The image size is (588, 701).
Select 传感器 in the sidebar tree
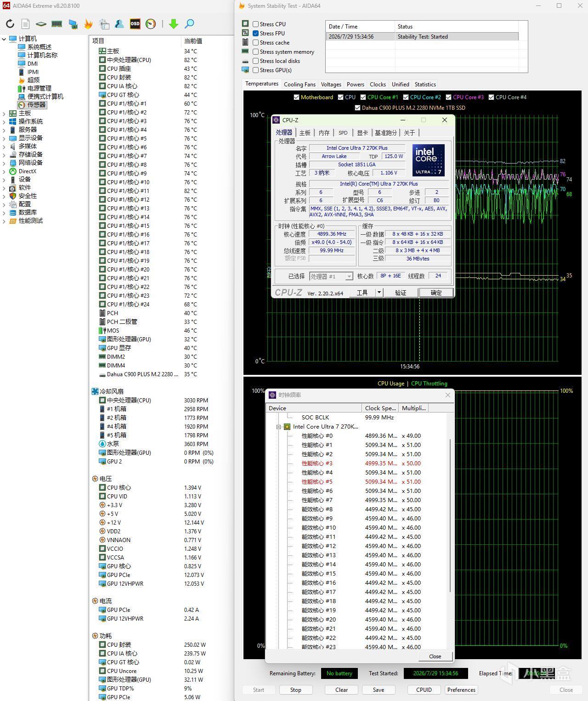(x=36, y=105)
